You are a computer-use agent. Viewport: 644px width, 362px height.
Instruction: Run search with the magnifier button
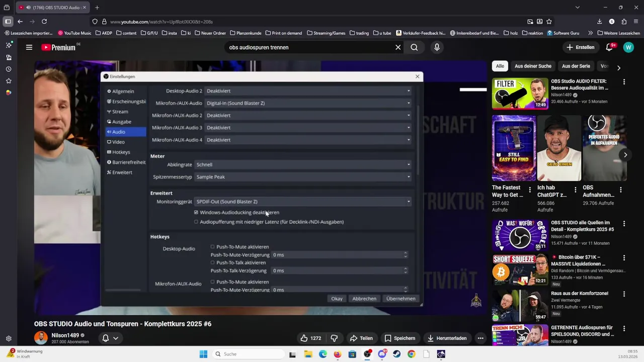(x=414, y=47)
